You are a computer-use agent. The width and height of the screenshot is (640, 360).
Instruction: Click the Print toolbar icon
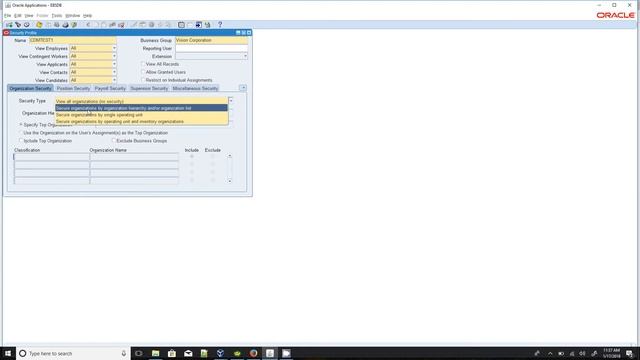tap(65, 25)
